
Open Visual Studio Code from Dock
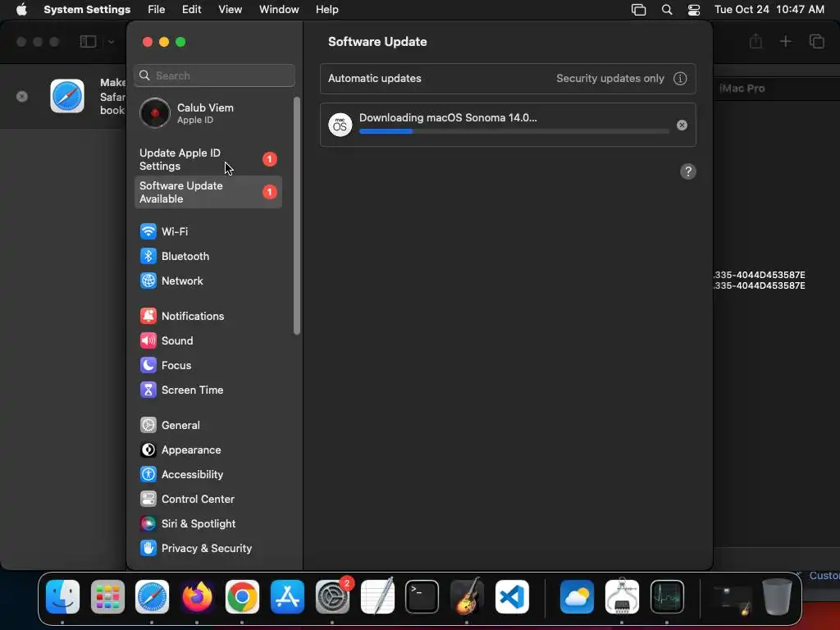512,596
